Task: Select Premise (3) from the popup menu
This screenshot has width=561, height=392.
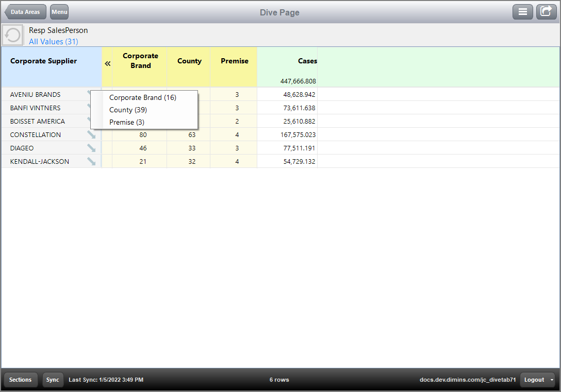Action: click(x=126, y=122)
